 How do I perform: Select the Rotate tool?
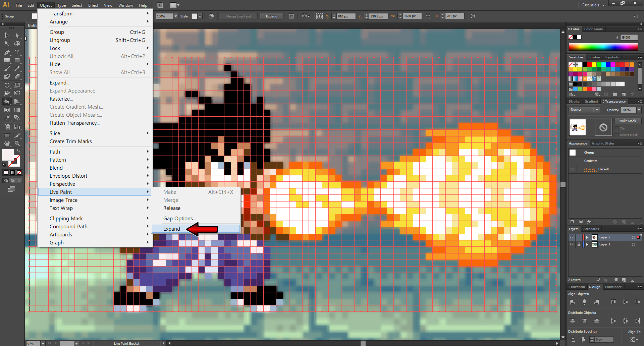click(7, 85)
